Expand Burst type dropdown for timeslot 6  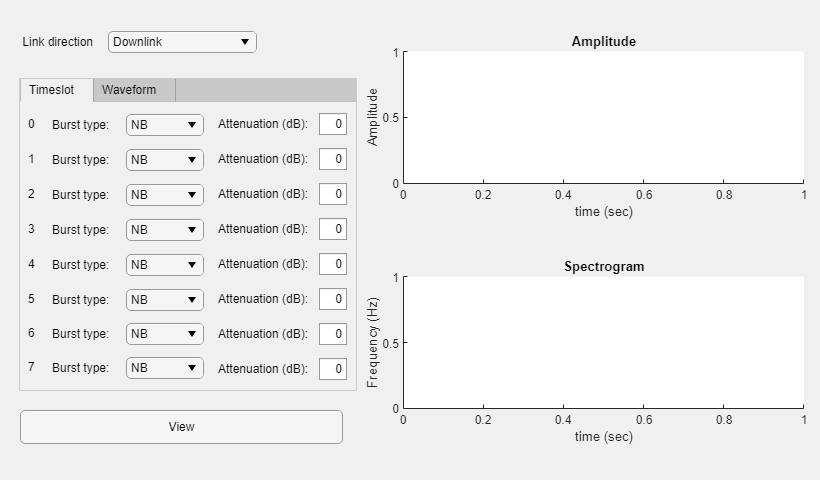tap(165, 333)
